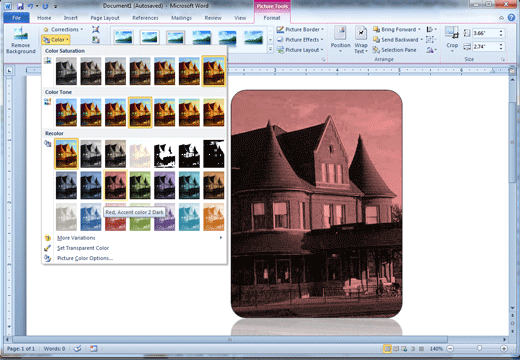Minimize the ribbon with the caret icon

[501, 18]
